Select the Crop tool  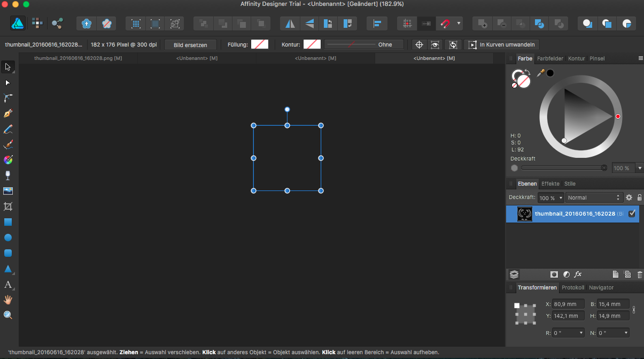click(8, 206)
